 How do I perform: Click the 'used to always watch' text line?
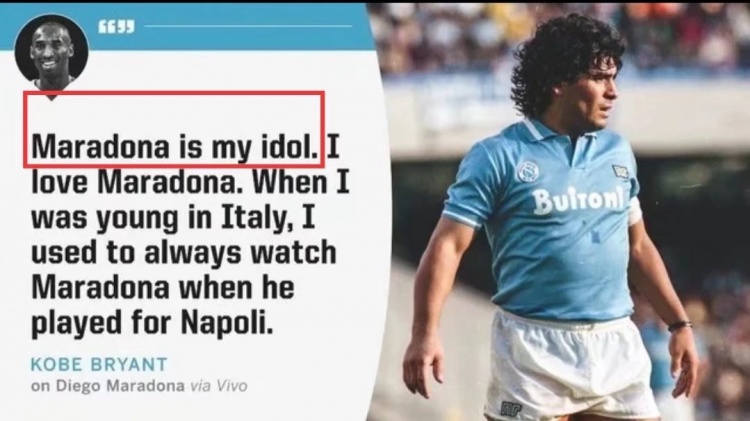tap(184, 253)
